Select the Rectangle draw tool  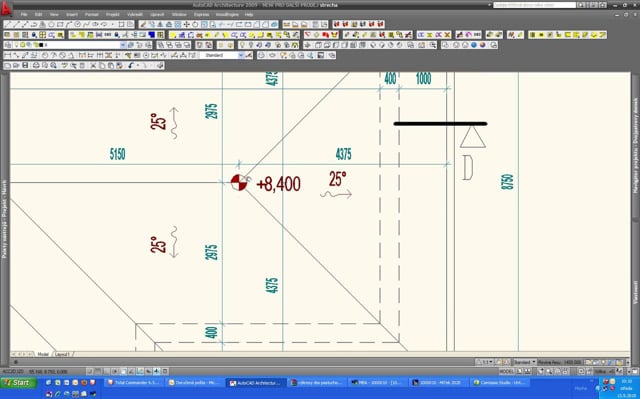click(x=60, y=24)
